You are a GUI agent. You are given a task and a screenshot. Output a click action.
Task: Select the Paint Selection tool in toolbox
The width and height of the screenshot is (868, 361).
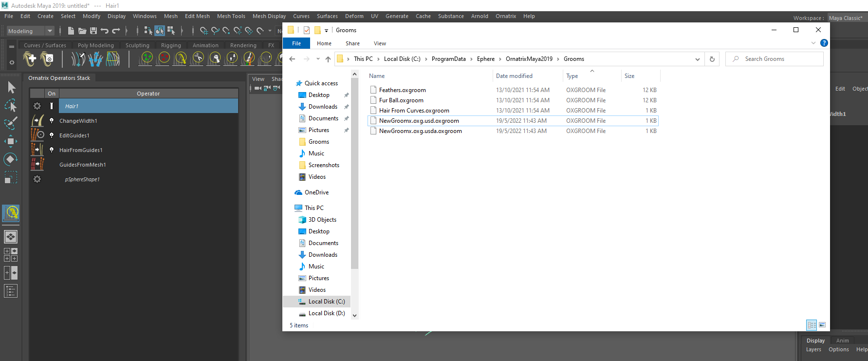pos(10,123)
